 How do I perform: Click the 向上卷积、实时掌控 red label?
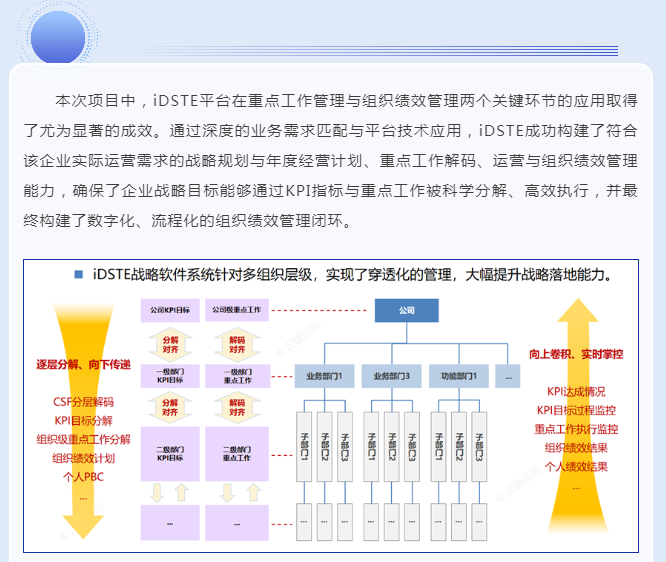[x=576, y=354]
